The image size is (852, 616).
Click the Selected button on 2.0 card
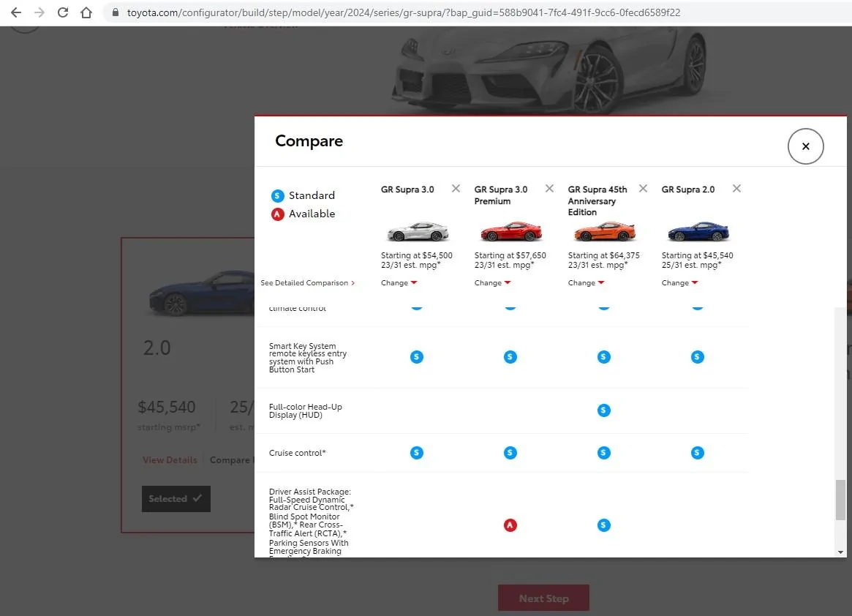(x=176, y=498)
